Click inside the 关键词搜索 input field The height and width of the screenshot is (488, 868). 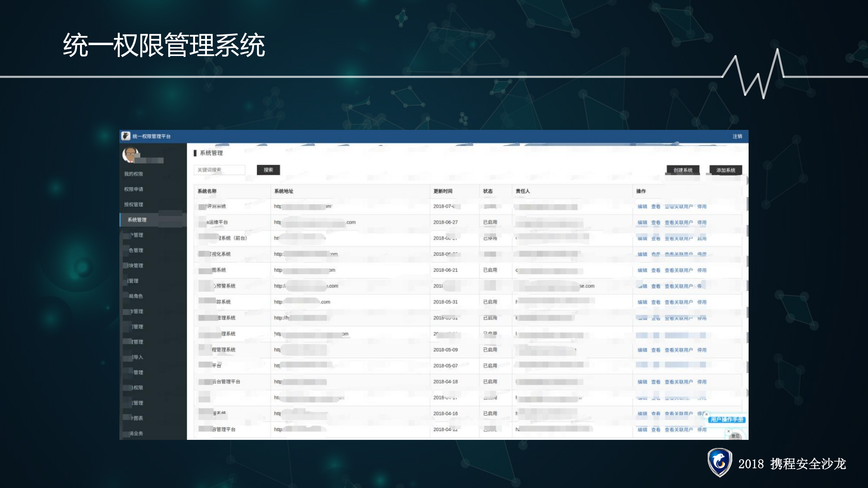[x=219, y=170]
